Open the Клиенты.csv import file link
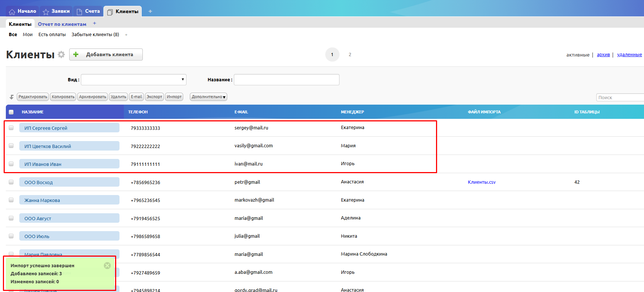The width and height of the screenshot is (644, 292). (482, 182)
